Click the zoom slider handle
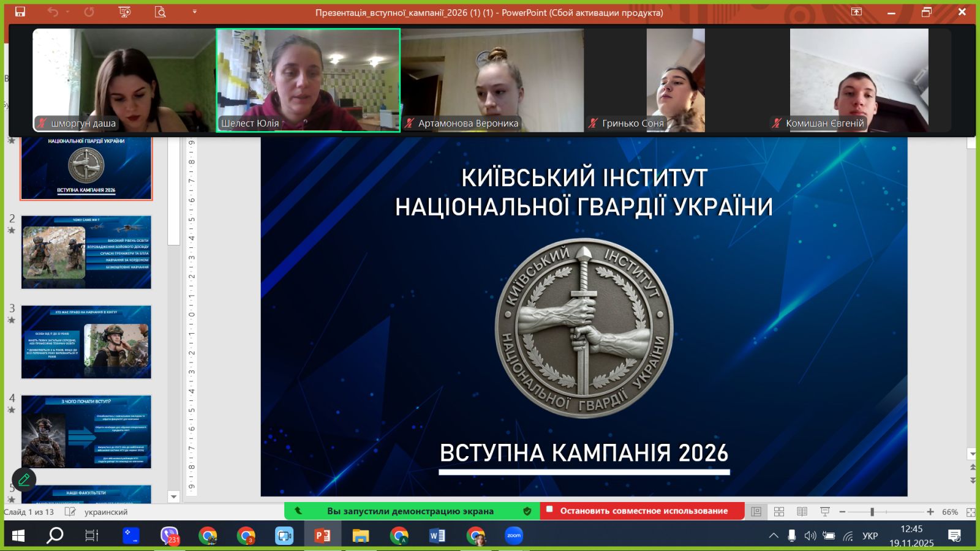980x551 pixels. point(872,512)
